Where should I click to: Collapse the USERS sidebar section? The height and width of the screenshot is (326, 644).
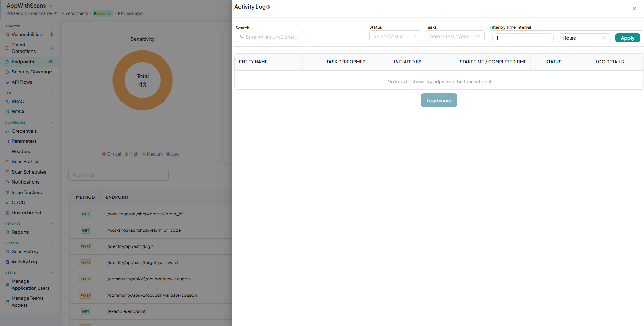pos(52,273)
